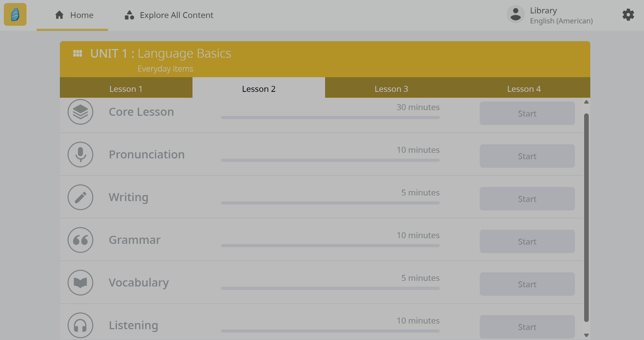
Task: Open the unit grid icon beside UNIT 1
Action: [77, 53]
